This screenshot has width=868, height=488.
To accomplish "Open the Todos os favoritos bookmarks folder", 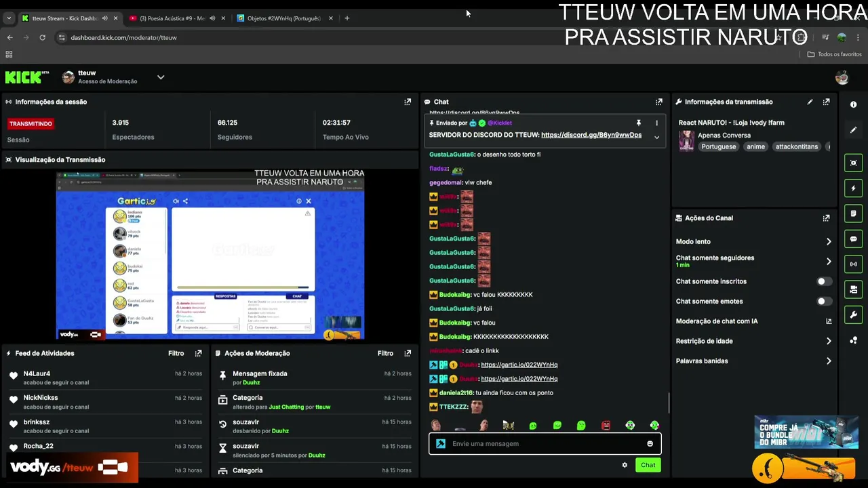I will (x=834, y=54).
